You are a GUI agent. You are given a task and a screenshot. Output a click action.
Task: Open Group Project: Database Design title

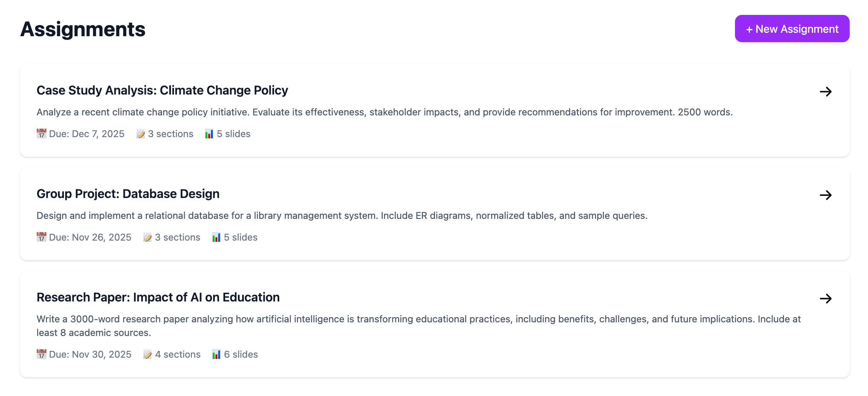128,194
